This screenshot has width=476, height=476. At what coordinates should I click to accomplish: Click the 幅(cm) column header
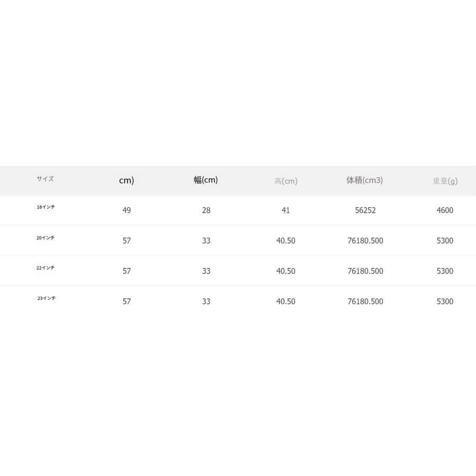tap(206, 180)
